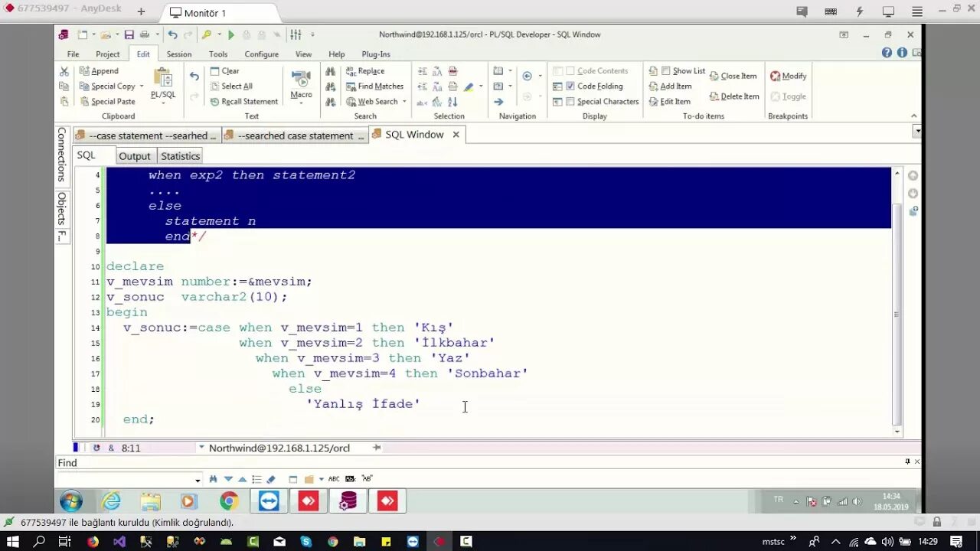The width and height of the screenshot is (980, 551).
Task: Click the Undo arrow in quick toolbar
Action: coord(172,34)
